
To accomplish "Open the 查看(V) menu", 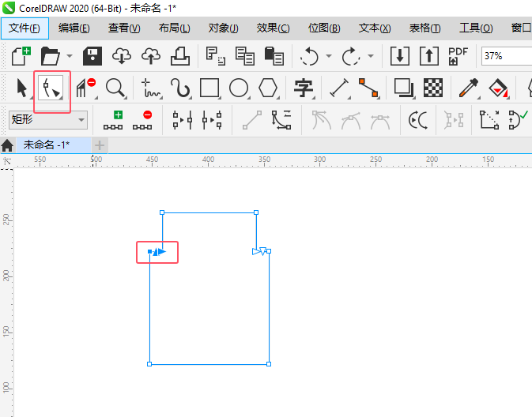I will (x=124, y=28).
